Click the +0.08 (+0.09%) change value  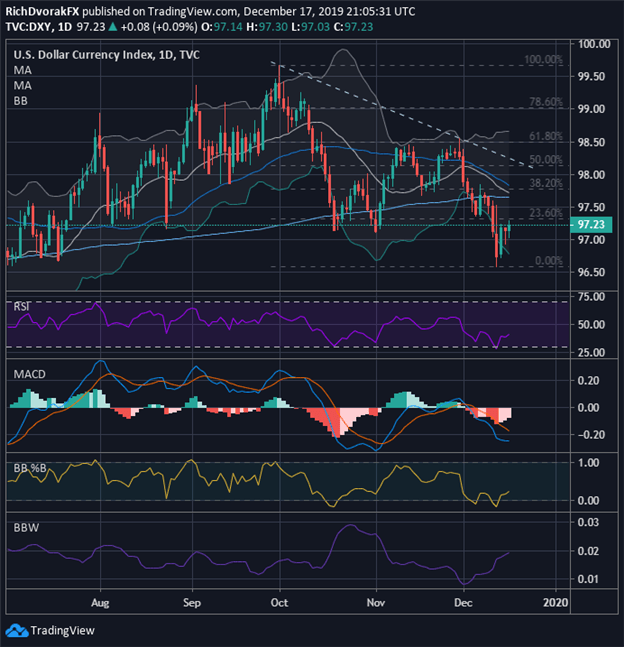(159, 27)
